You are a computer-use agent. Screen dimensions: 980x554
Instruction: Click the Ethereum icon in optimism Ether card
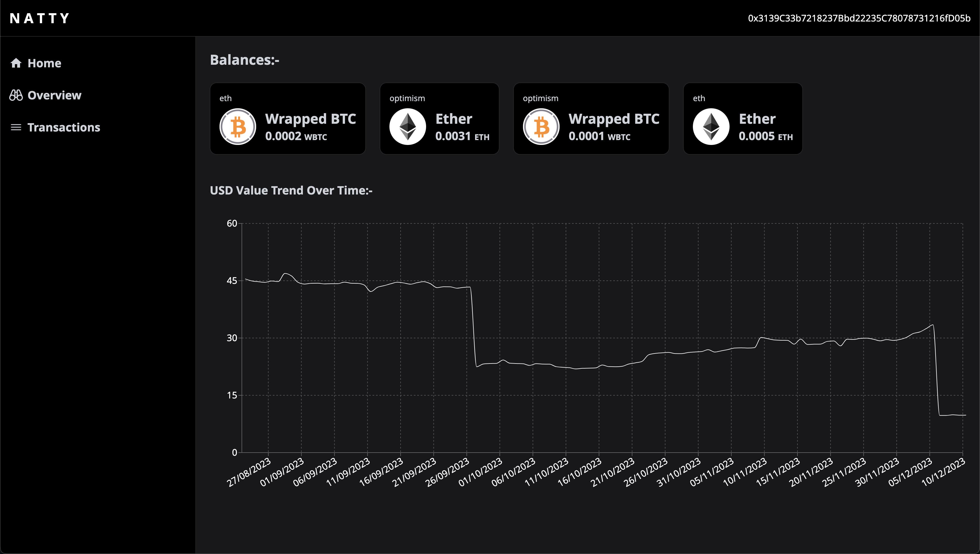tap(407, 127)
